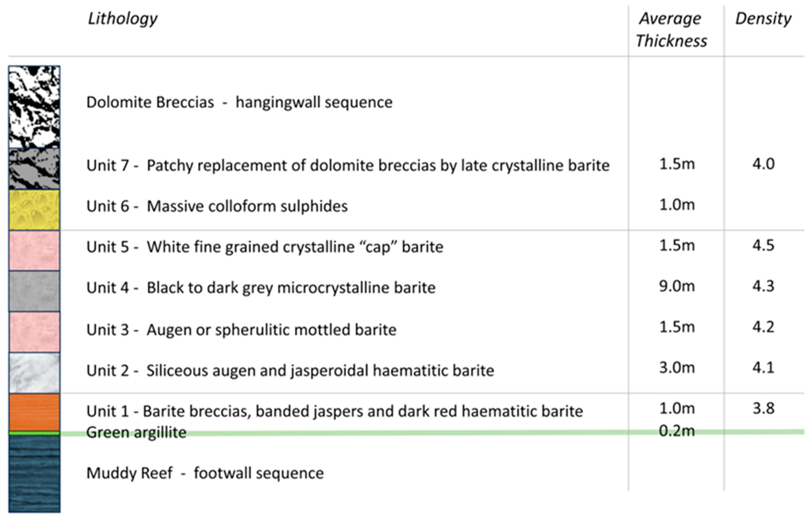Click the Lithology column header
Viewport: 812px width, 519px height.
pos(122,19)
